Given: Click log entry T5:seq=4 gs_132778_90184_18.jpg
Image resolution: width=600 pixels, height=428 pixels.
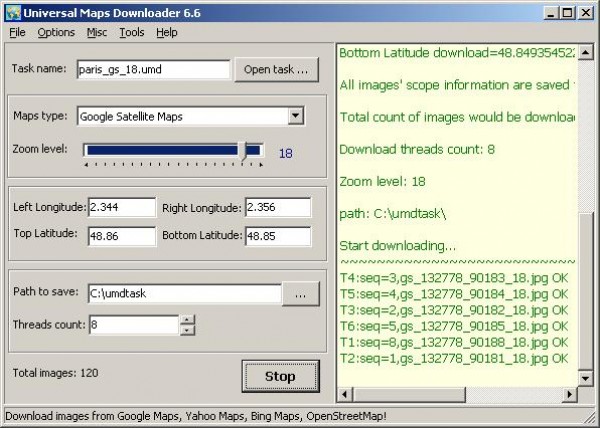Looking at the screenshot, I should pos(454,294).
